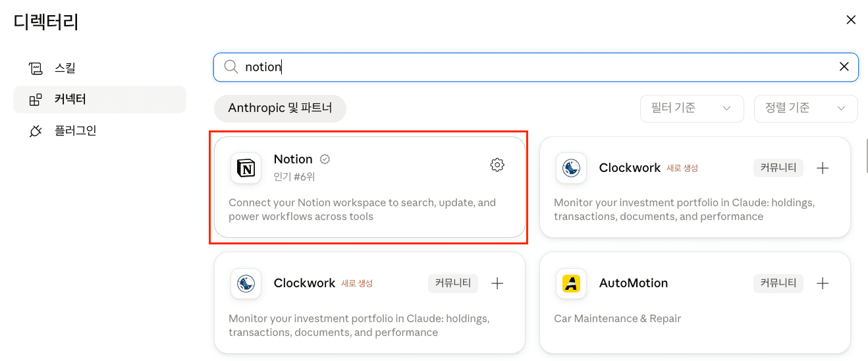
Task: Open the Notion connector title
Action: pyautogui.click(x=293, y=159)
